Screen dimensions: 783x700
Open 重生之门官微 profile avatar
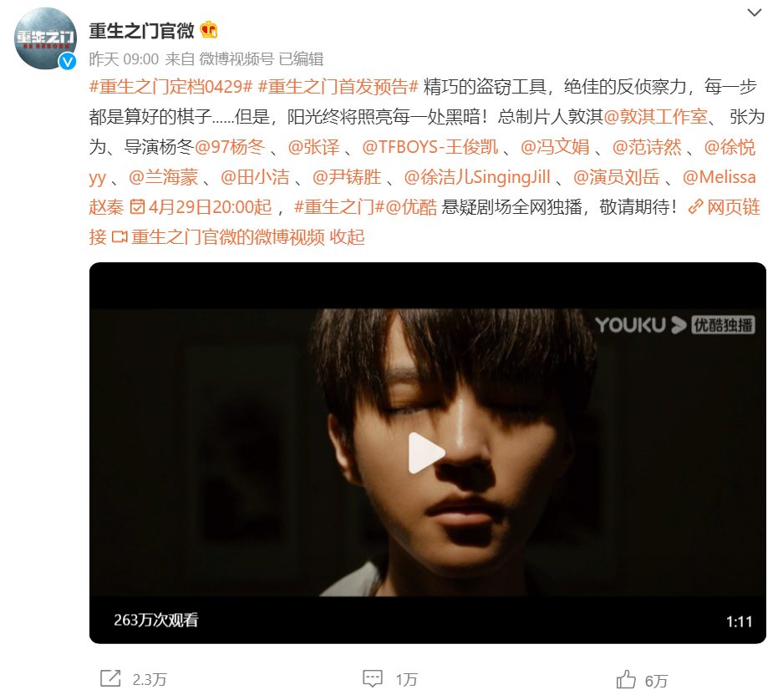45,38
